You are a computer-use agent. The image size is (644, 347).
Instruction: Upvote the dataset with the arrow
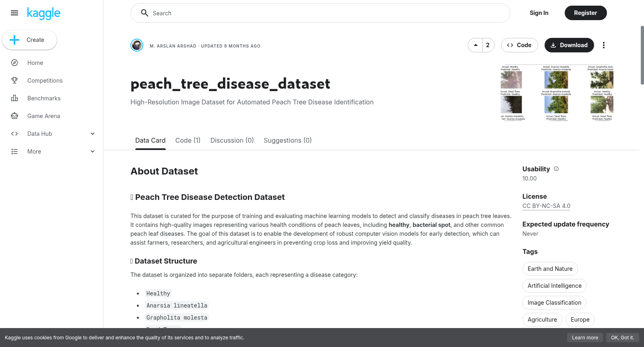(476, 45)
